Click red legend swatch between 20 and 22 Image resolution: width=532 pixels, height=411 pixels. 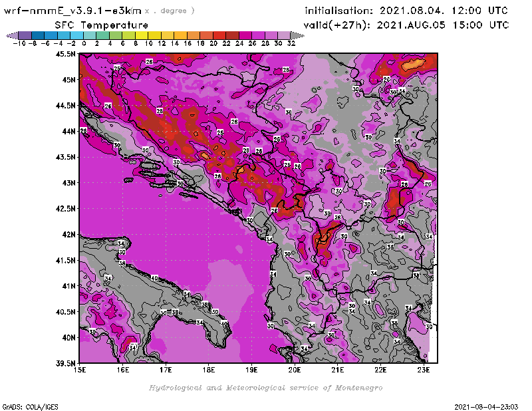(219, 35)
